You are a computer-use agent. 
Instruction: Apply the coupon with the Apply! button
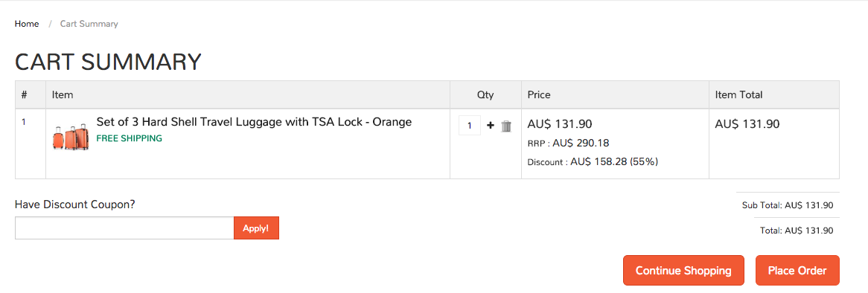click(256, 228)
